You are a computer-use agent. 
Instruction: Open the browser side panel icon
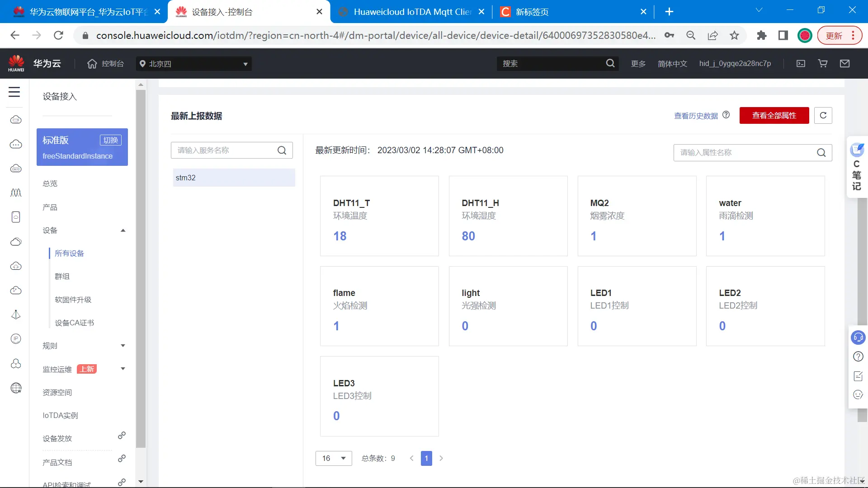click(x=783, y=35)
